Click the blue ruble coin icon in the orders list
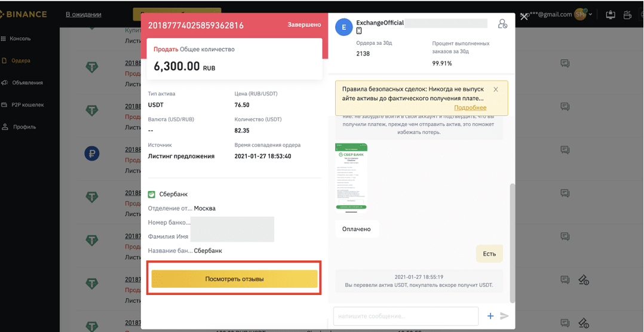This screenshot has width=644, height=332. click(92, 154)
